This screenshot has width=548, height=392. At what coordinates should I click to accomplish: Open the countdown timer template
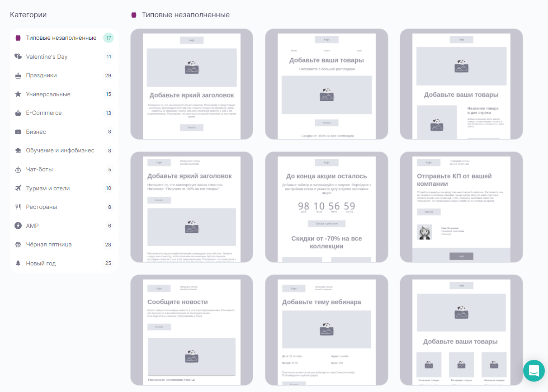326,207
